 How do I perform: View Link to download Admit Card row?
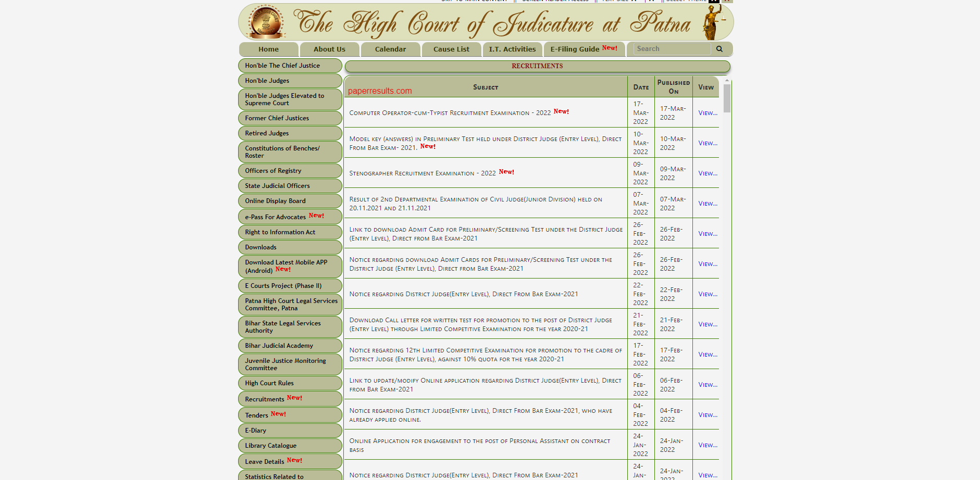(x=708, y=234)
